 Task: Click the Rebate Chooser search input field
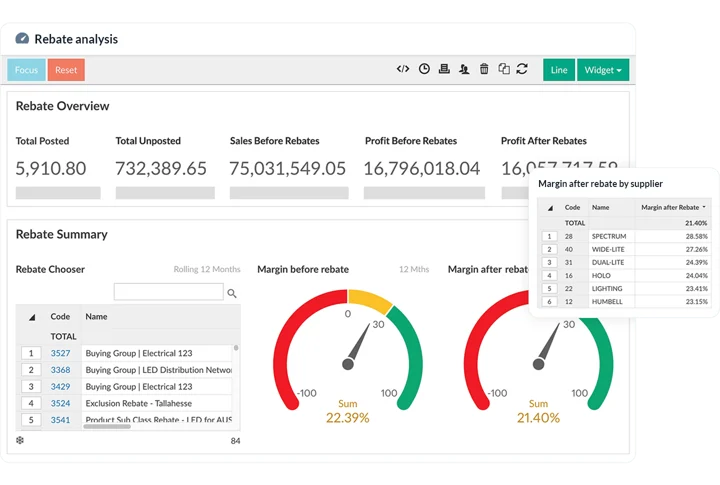(x=169, y=292)
